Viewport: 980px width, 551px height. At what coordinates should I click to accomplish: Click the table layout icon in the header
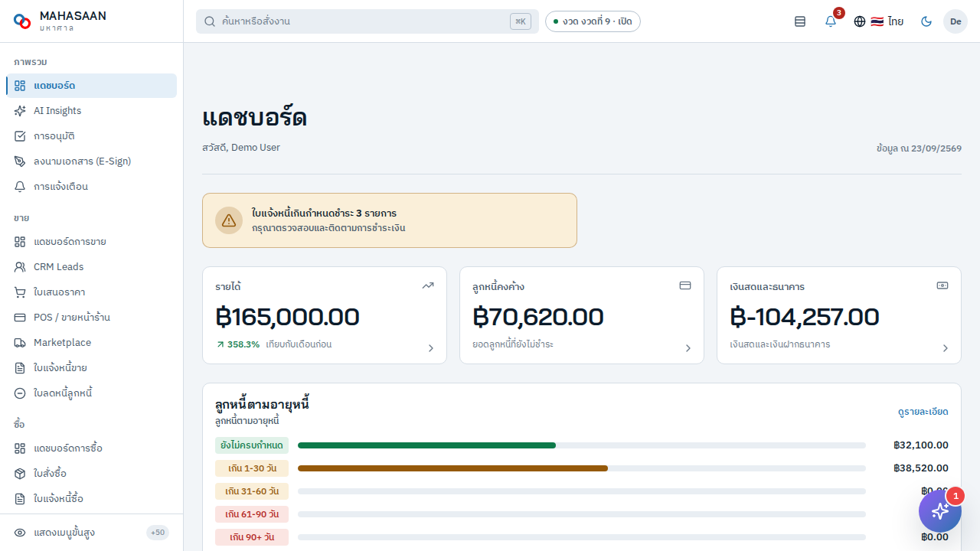800,21
